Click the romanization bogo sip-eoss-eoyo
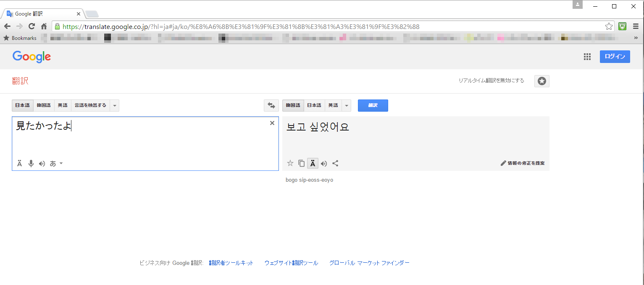The image size is (644, 285). point(309,180)
